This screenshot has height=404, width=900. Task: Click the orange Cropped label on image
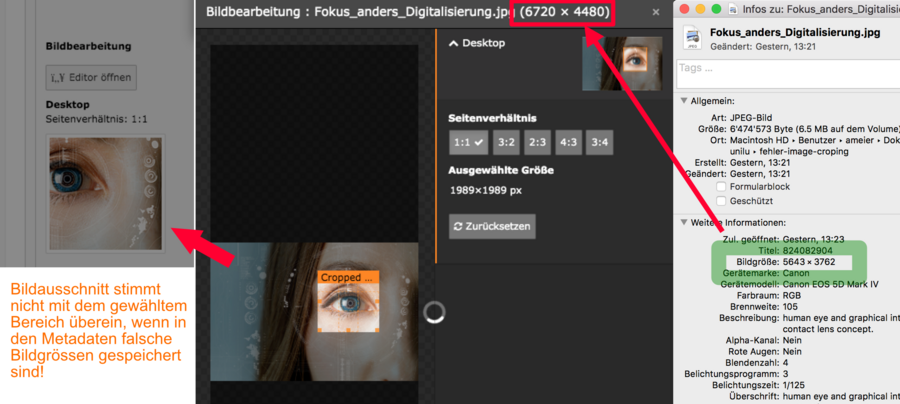click(x=348, y=277)
